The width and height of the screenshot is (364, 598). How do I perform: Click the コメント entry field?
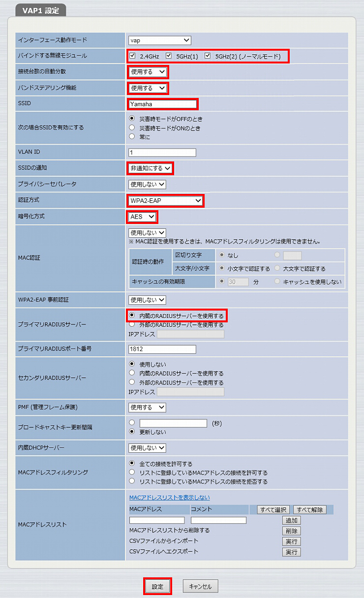point(218,520)
